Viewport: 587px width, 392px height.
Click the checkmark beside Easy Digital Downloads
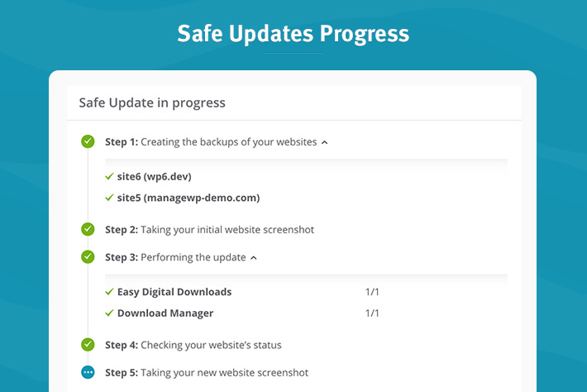tap(109, 292)
